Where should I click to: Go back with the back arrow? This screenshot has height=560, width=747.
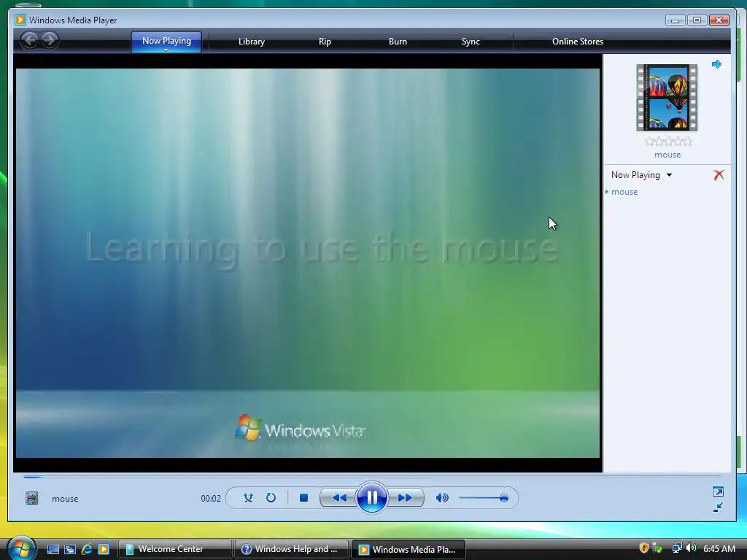point(29,40)
